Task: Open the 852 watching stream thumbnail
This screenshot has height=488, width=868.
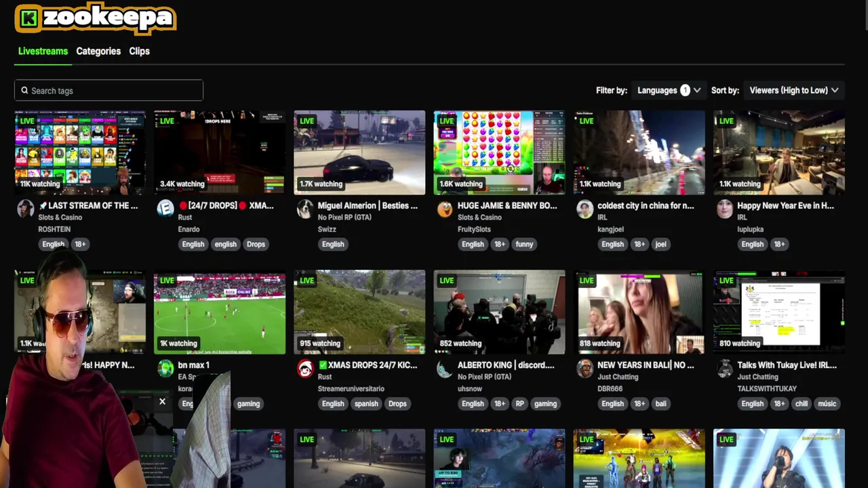Action: [499, 312]
